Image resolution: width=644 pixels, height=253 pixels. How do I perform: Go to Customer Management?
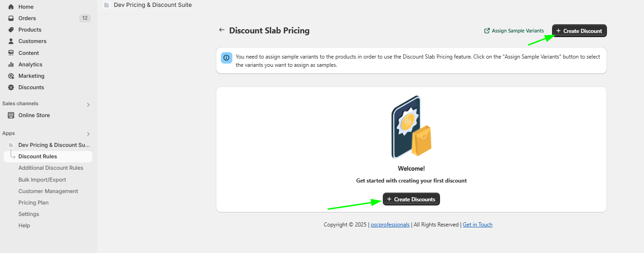click(48, 191)
